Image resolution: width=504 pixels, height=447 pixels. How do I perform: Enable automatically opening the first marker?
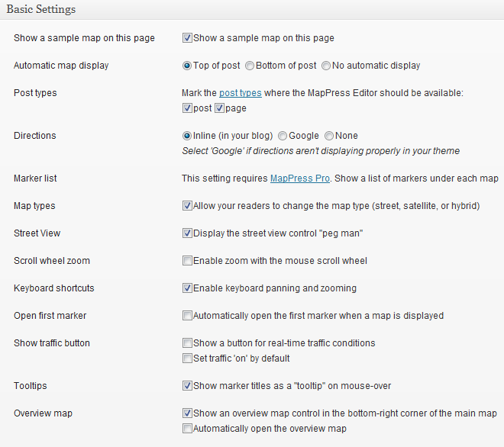pyautogui.click(x=187, y=316)
